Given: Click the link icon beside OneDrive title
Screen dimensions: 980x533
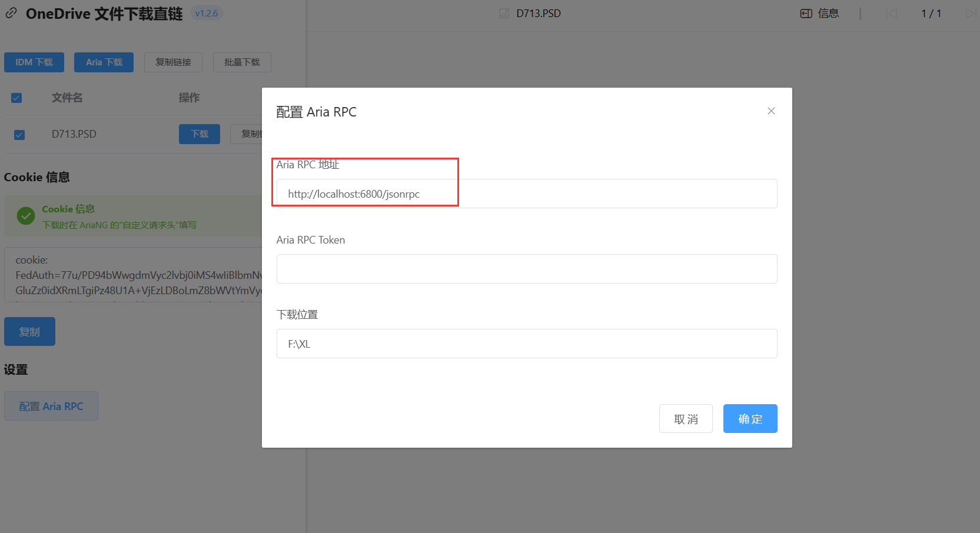Looking at the screenshot, I should [x=11, y=14].
